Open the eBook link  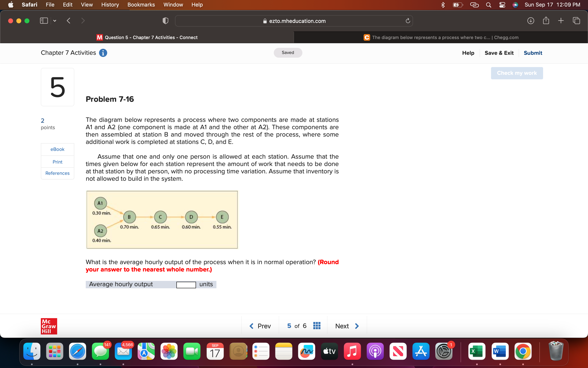(57, 149)
